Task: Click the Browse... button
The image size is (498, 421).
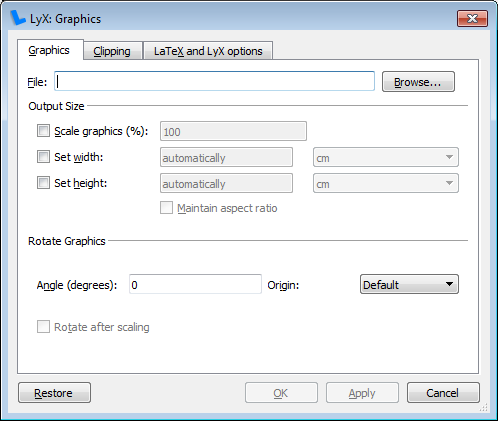Action: pyautogui.click(x=418, y=82)
